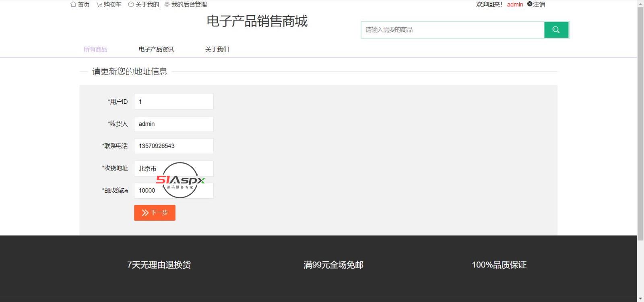Click the 欢迎回来! greeting text

(x=489, y=4)
